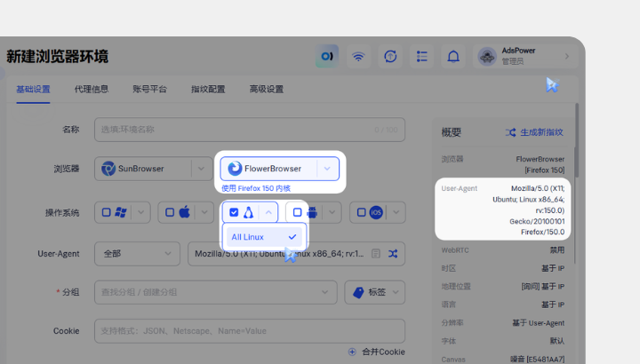Click 合并Cookie merge cookie button
The height and width of the screenshot is (364, 640).
376,352
